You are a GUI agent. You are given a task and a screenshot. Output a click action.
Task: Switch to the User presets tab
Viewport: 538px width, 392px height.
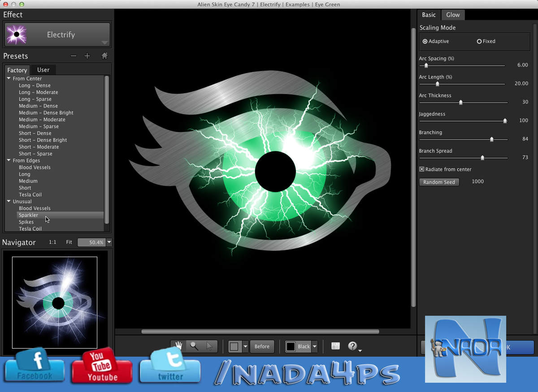coord(43,70)
